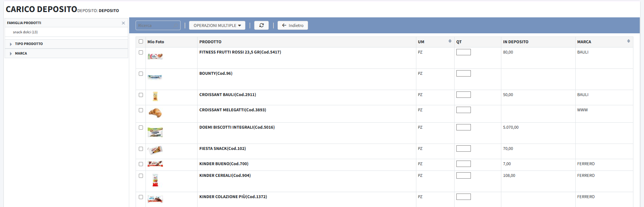The width and height of the screenshot is (644, 207).
Task: Check the Fitness Frutti Rossi row
Action: [x=141, y=52]
